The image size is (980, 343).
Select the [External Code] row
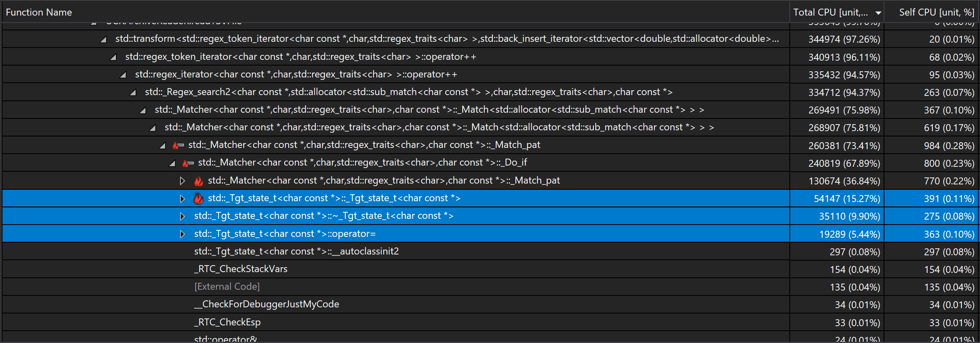(x=227, y=287)
